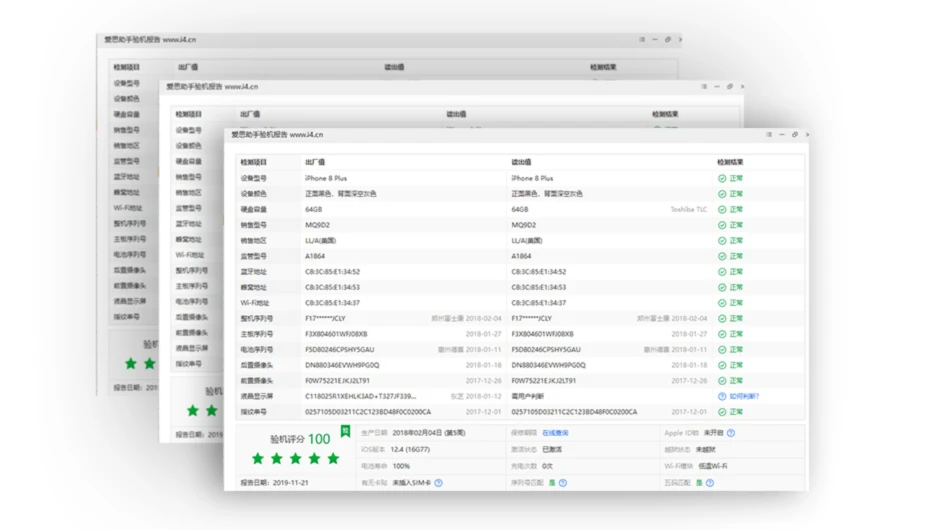
Task: Click activation status 已激活
Action: point(552,449)
